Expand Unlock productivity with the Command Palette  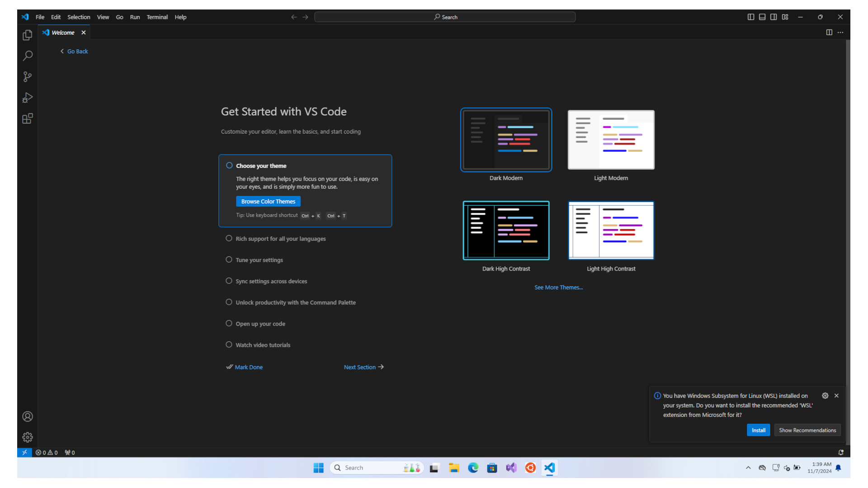(x=295, y=302)
